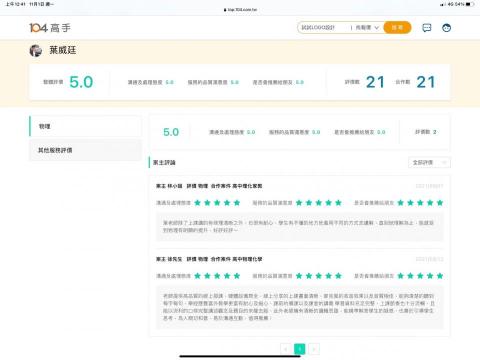Image resolution: width=480 pixels, height=360 pixels.
Task: Click the 合作數 21 count
Action: pyautogui.click(x=426, y=82)
